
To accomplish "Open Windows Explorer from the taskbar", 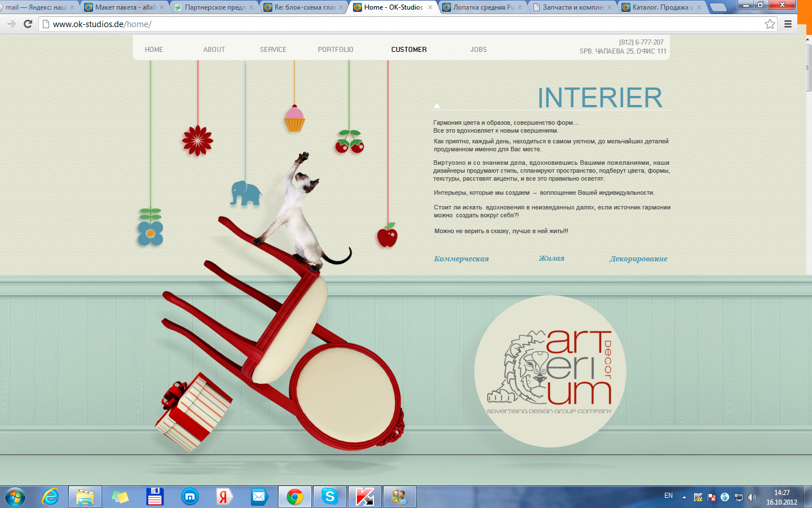I will pyautogui.click(x=85, y=497).
